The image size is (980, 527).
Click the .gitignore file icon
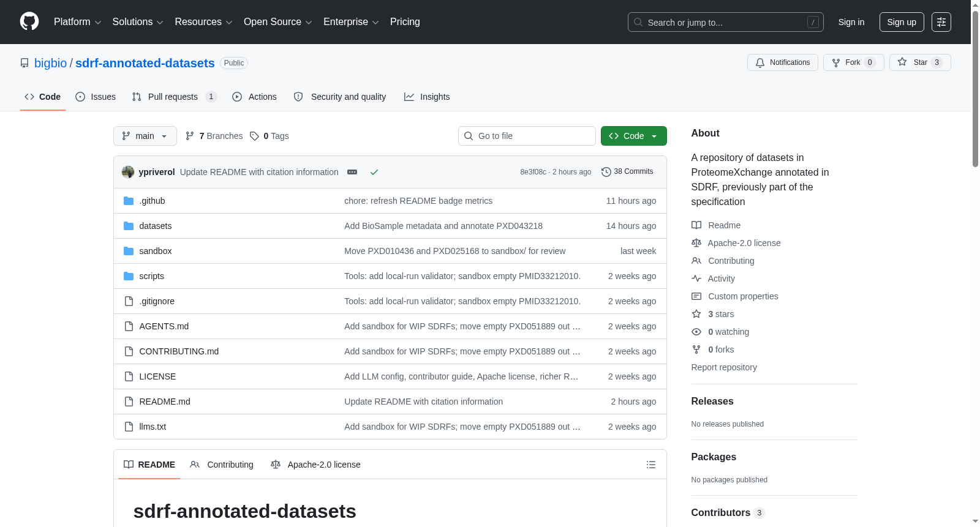coord(129,301)
